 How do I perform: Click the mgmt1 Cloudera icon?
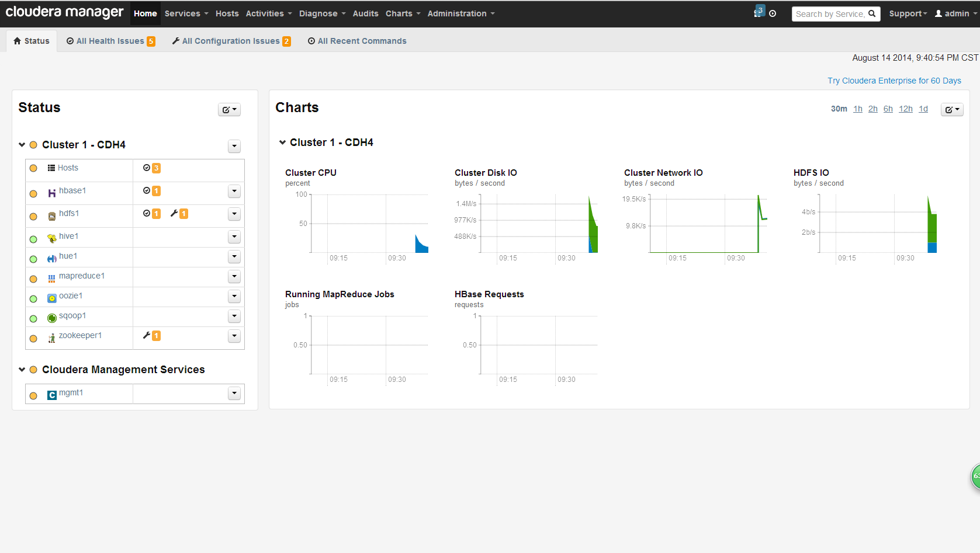(x=52, y=395)
